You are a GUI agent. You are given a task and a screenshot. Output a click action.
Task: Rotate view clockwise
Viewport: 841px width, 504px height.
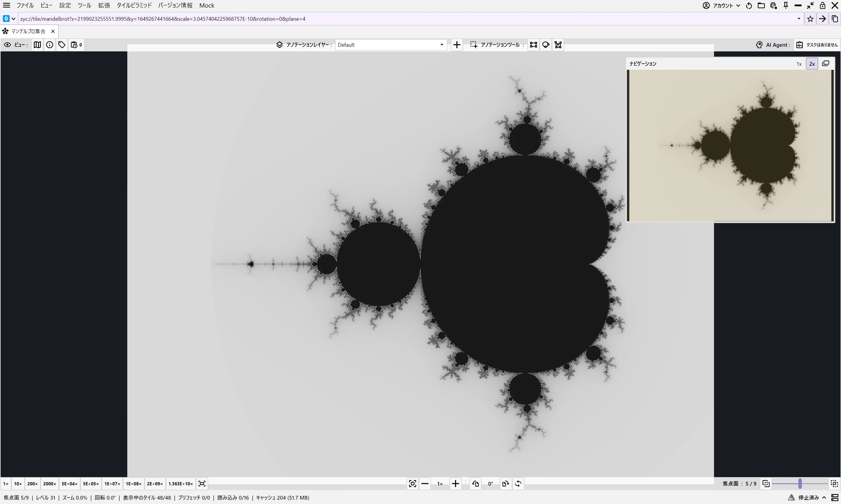click(505, 483)
